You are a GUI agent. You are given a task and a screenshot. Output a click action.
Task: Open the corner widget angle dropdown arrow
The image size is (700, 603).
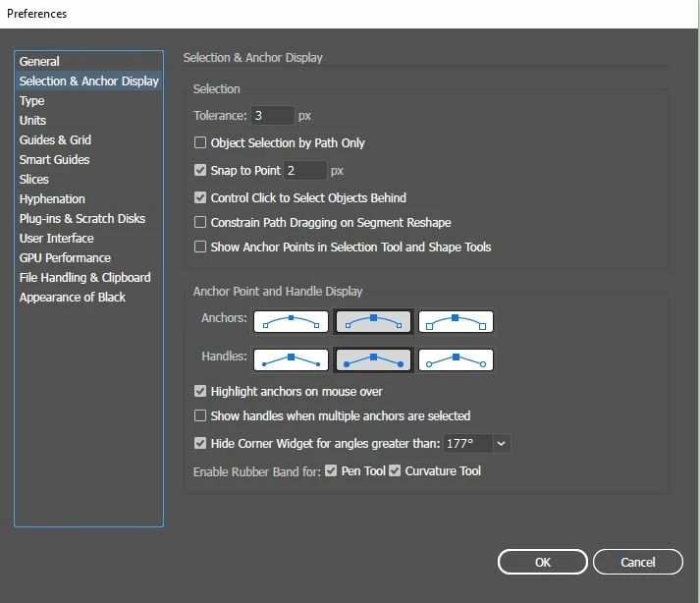(502, 444)
